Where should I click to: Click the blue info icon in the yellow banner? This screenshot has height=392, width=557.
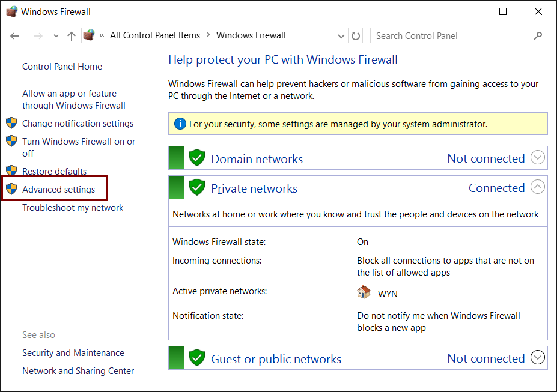click(180, 124)
